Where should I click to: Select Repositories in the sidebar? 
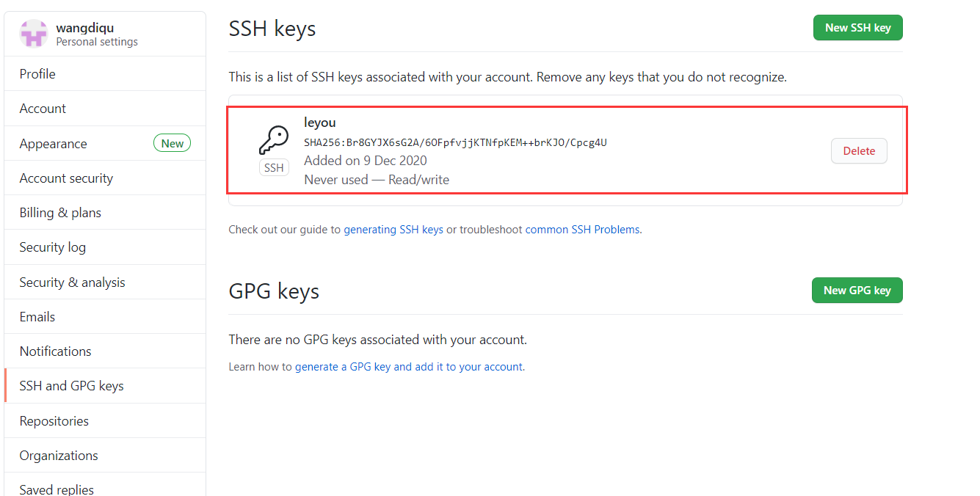[54, 421]
